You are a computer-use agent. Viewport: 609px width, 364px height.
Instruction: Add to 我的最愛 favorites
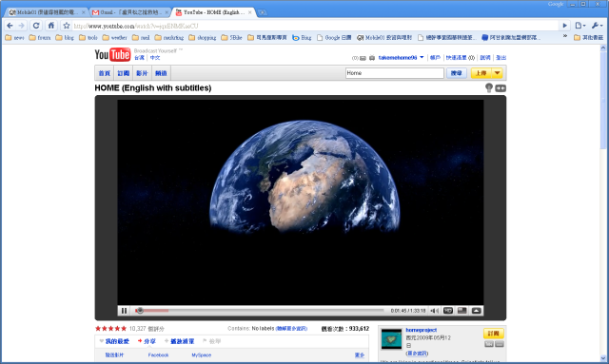tap(114, 341)
